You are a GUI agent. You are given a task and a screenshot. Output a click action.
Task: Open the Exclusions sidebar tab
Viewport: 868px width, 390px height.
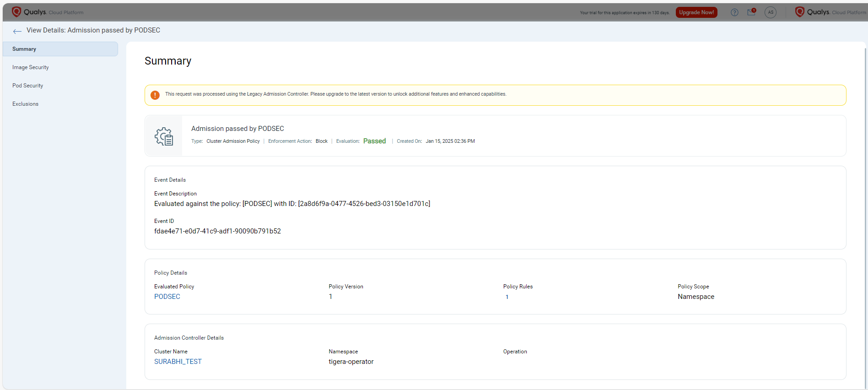point(25,104)
